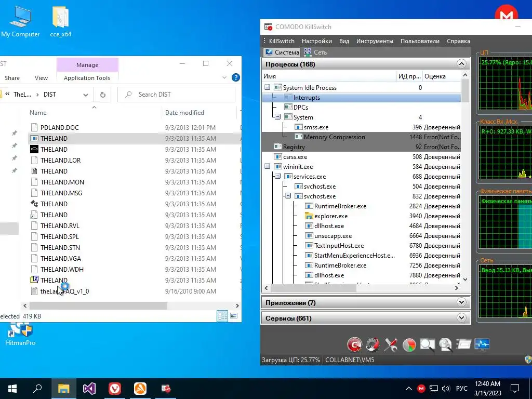Click the list panel icon in KillSwitch toolbar
Image resolution: width=532 pixels, height=399 pixels.
coord(463,344)
